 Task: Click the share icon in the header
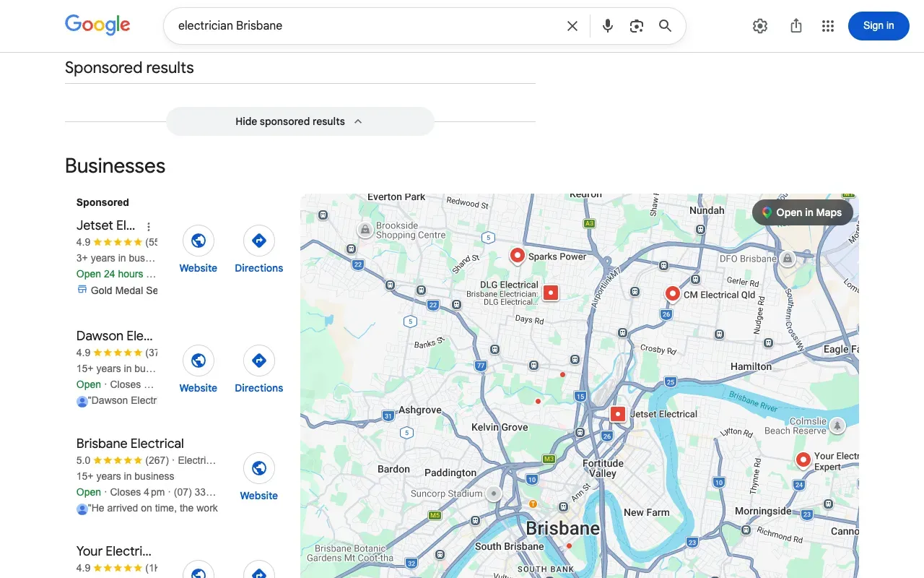796,26
